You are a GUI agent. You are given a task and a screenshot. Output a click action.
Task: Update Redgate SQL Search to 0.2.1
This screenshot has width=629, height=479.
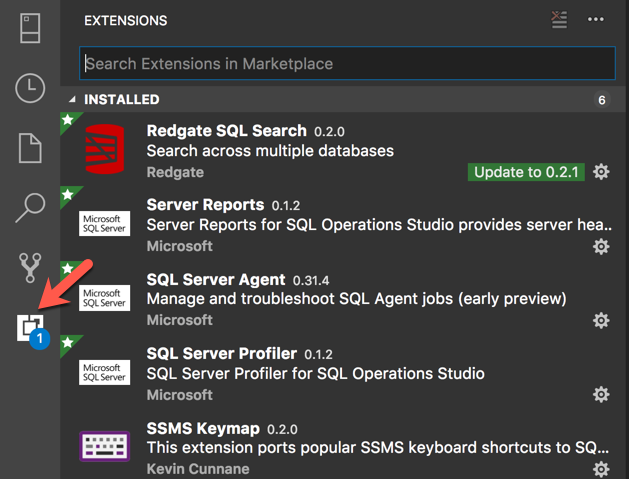point(526,172)
